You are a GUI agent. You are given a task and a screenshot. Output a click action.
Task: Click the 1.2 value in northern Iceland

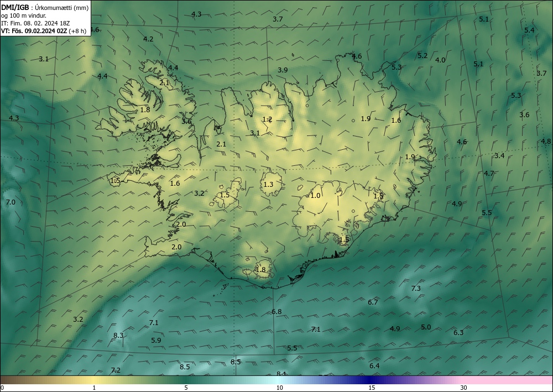coord(267,119)
